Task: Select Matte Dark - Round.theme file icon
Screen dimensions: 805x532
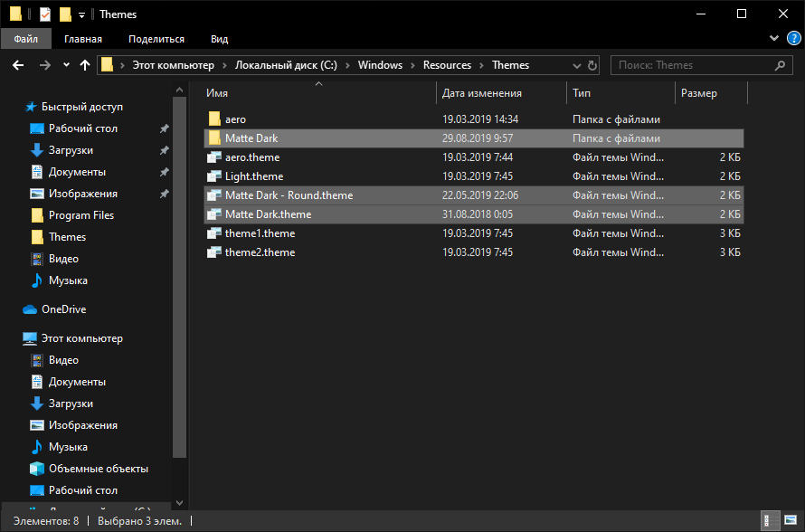Action: 214,195
